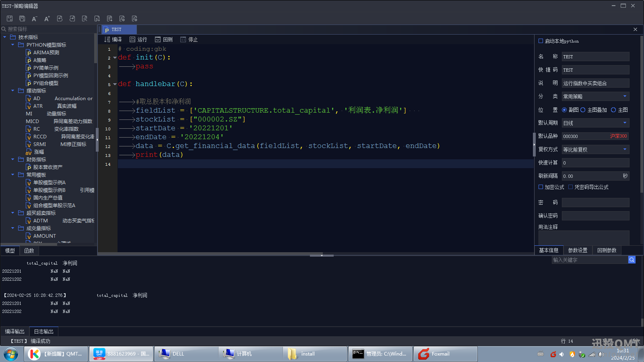Decrease font size with the A- icon
The height and width of the screenshot is (362, 644).
[x=35, y=19]
